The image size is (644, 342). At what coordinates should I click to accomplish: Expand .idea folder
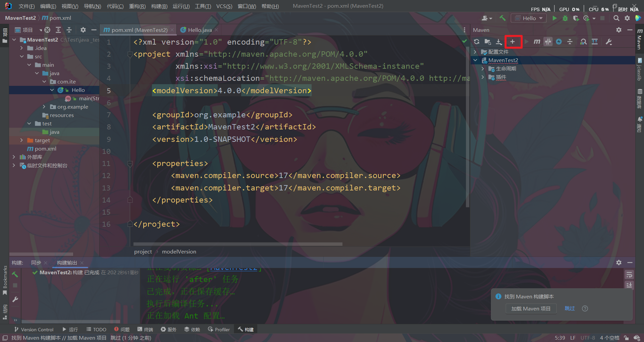(x=22, y=48)
